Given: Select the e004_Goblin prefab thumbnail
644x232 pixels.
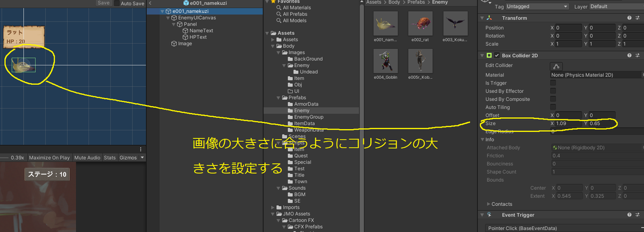Looking at the screenshot, I should pyautogui.click(x=385, y=61).
